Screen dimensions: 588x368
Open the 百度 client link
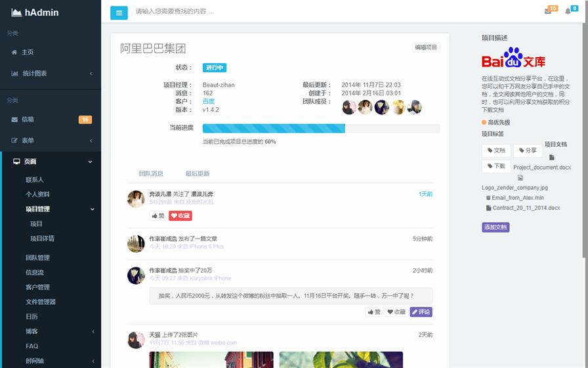click(x=209, y=101)
